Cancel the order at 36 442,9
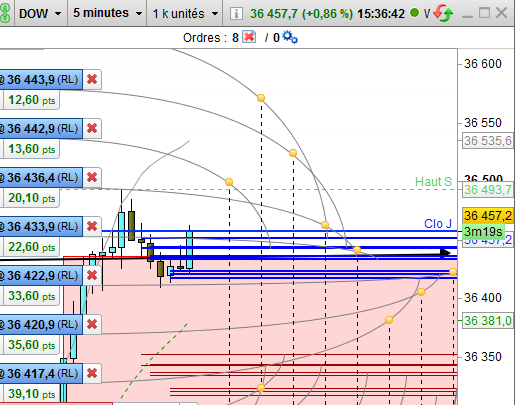Screen dimensions: 515x405 coord(92,128)
